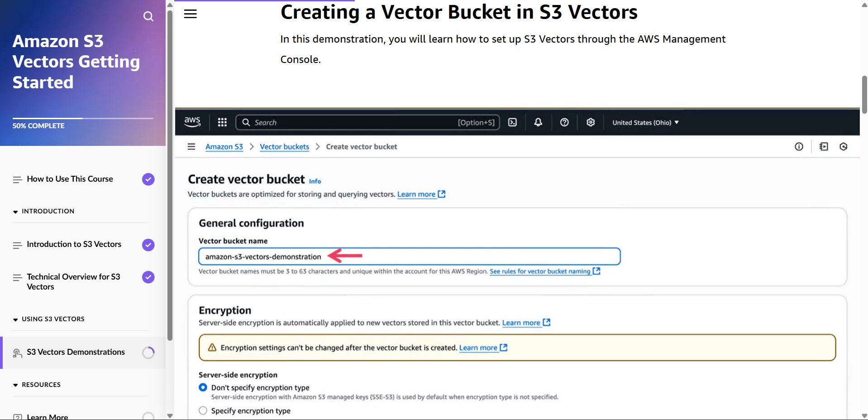Image resolution: width=868 pixels, height=420 pixels.
Task: Open the S3 console side navigation menu
Action: [x=191, y=146]
